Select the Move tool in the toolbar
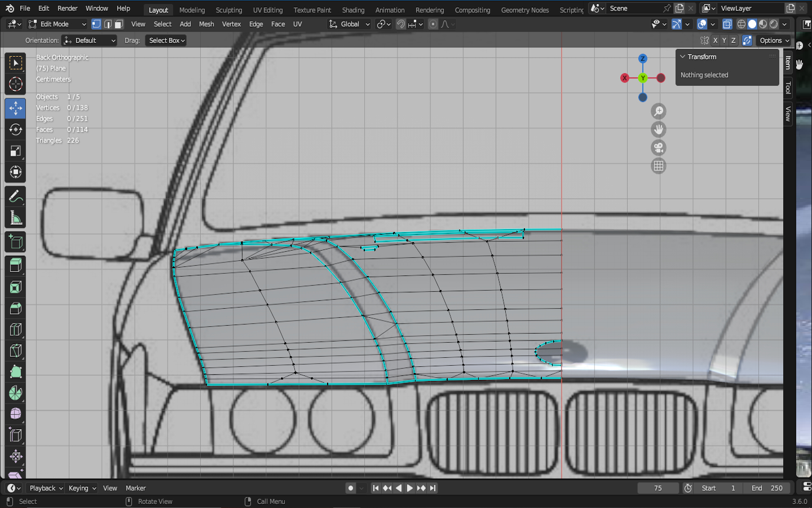Screen dimensions: 812x508 tap(15, 108)
